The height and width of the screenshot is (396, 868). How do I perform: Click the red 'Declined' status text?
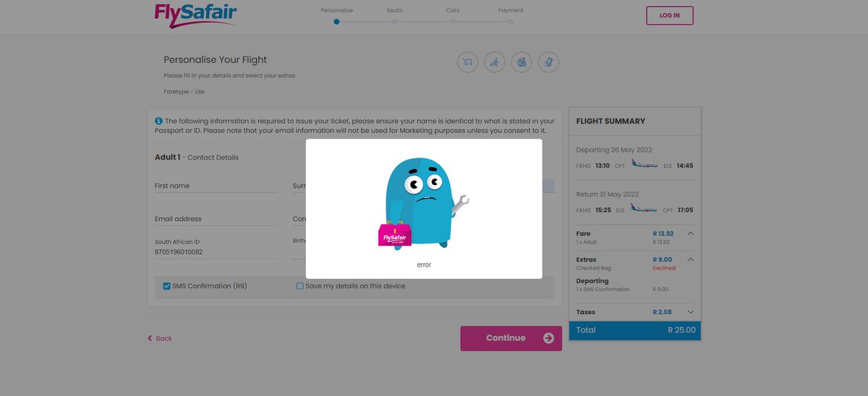pos(664,268)
